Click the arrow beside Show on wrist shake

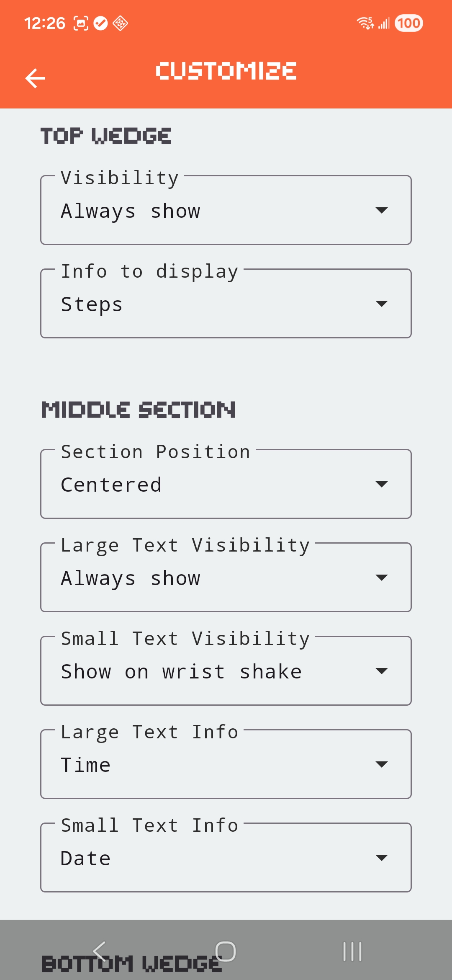tap(381, 671)
